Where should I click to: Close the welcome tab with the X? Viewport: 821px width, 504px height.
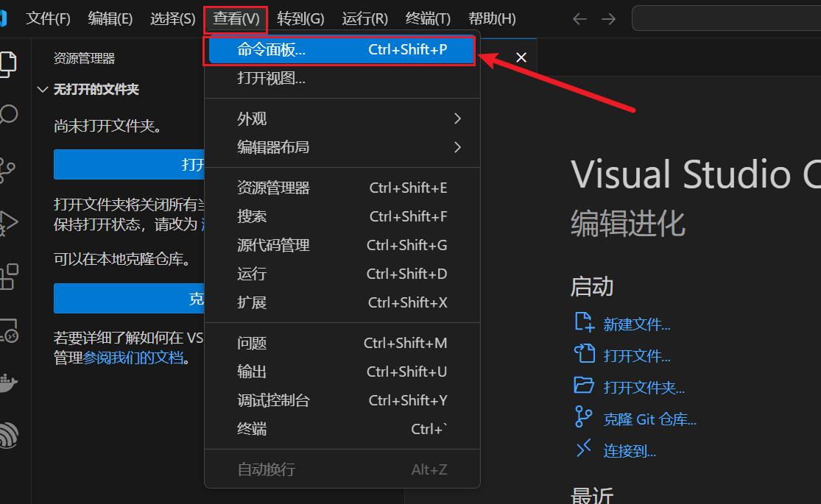click(521, 57)
